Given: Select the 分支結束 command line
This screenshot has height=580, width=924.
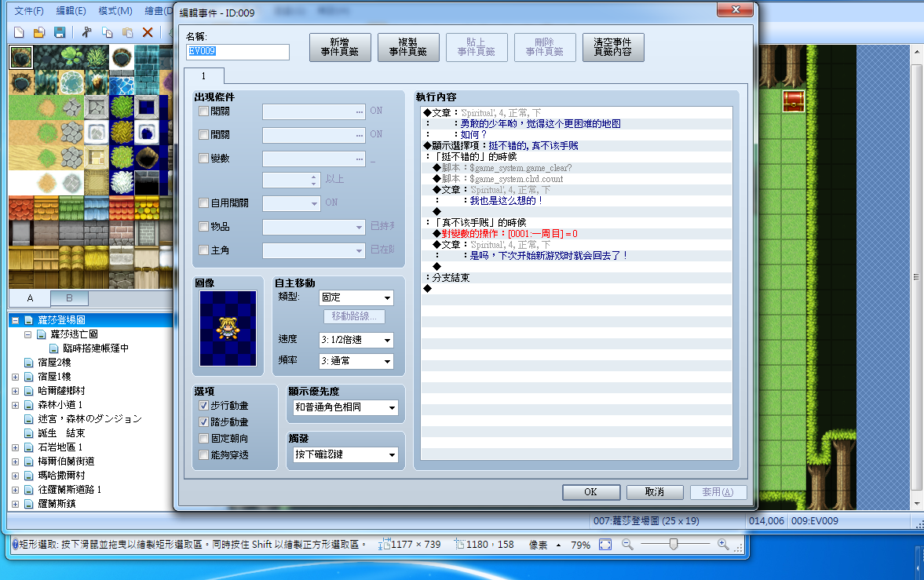Looking at the screenshot, I should (x=577, y=278).
